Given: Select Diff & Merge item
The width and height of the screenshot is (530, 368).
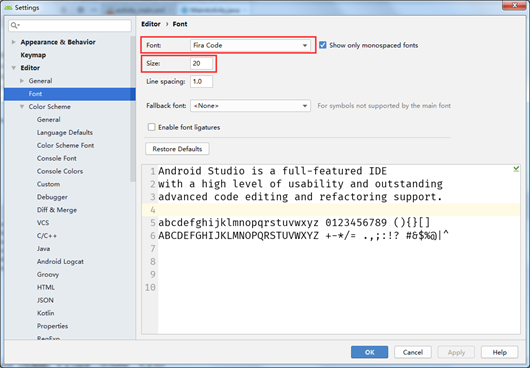Looking at the screenshot, I should pos(57,210).
